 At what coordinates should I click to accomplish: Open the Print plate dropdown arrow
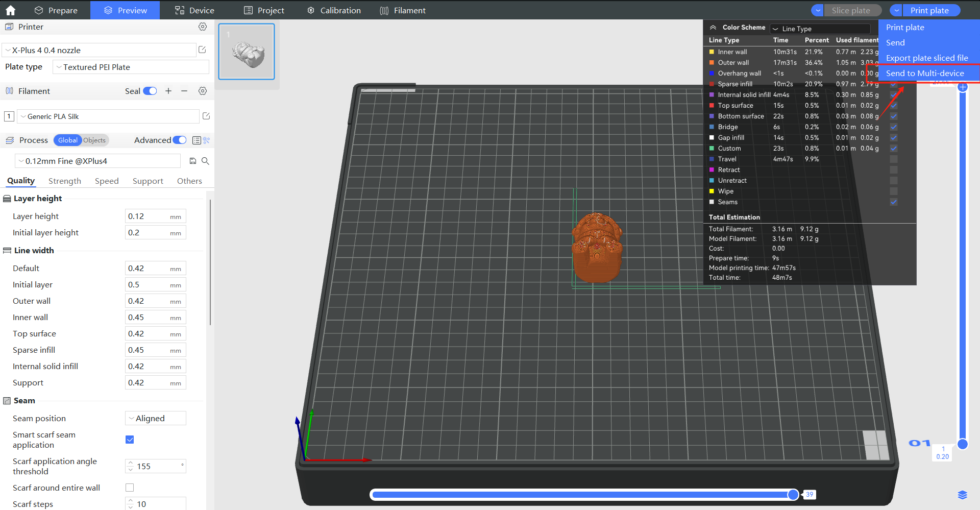[896, 10]
